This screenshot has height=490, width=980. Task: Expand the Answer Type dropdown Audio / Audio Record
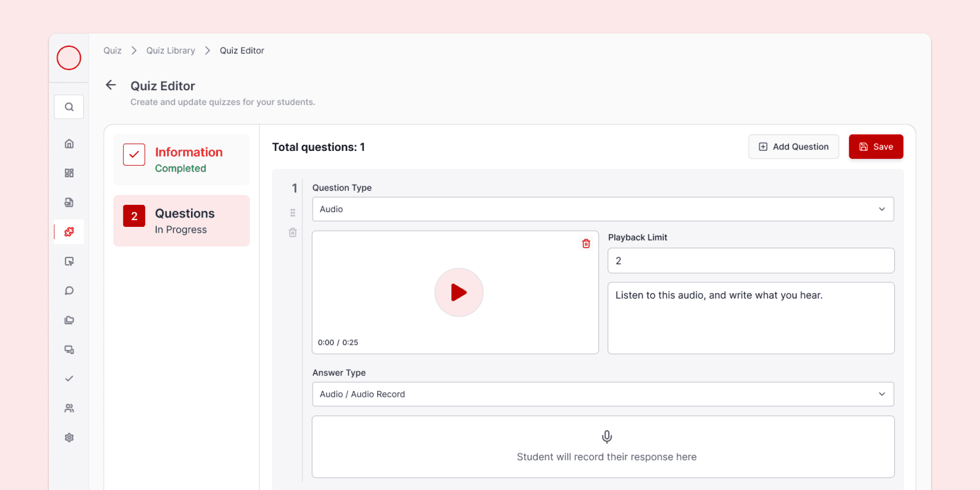[603, 394]
